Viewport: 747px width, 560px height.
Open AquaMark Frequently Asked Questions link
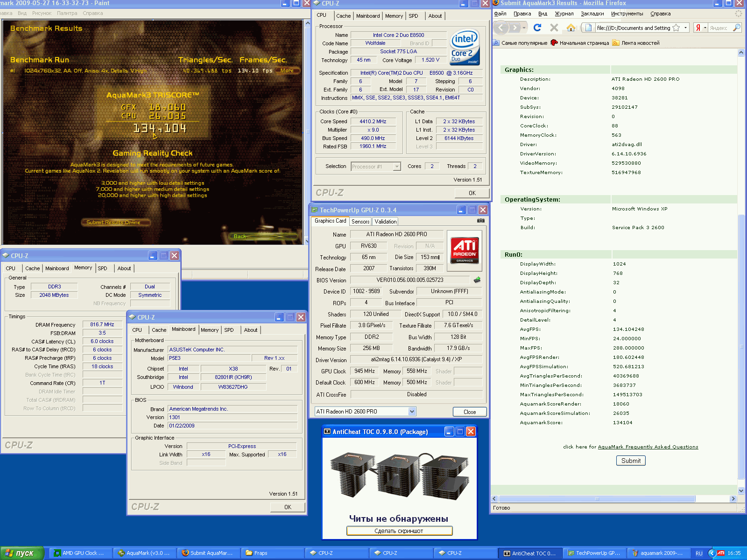[648, 447]
